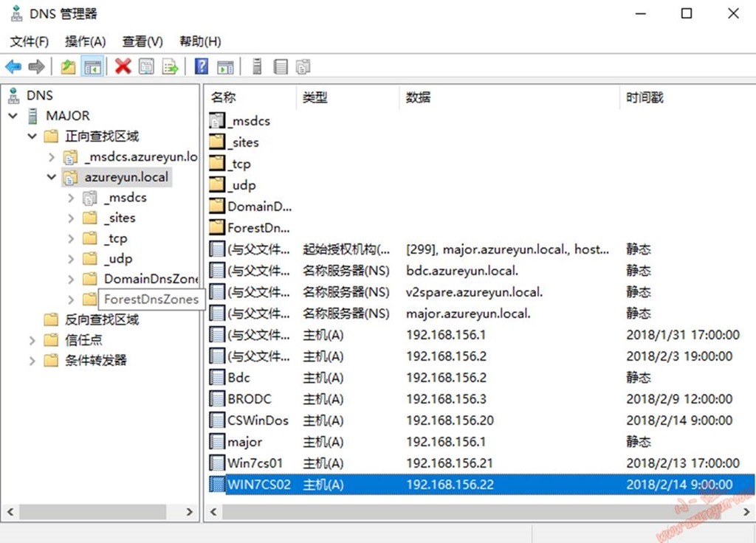
Task: Click the 起始授权机构 record type cell
Action: pos(346,249)
